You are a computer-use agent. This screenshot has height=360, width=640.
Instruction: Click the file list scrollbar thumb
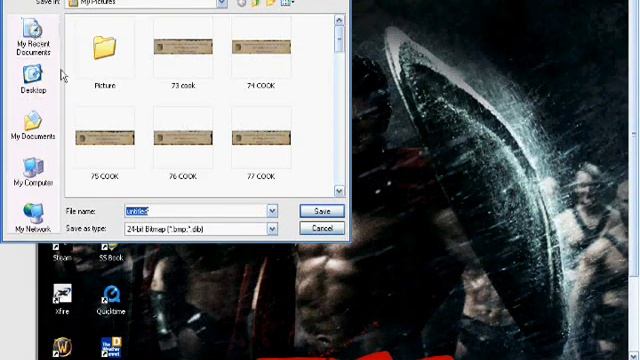coord(339,39)
